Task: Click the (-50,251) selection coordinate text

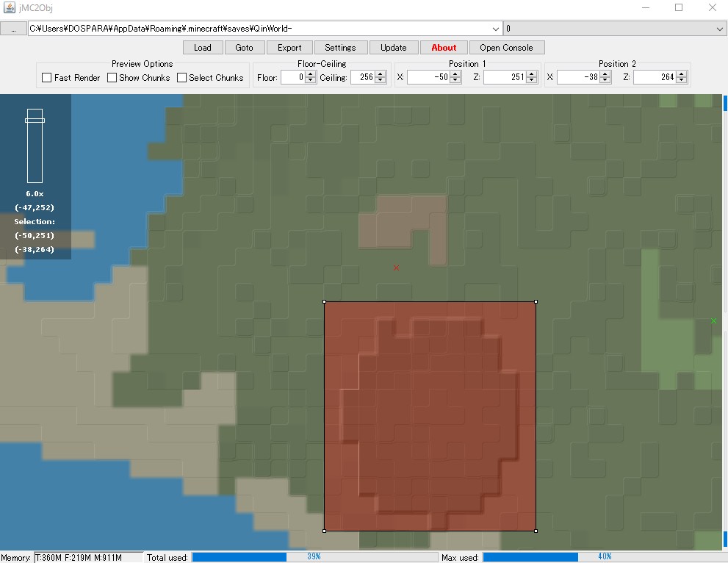Action: [35, 235]
